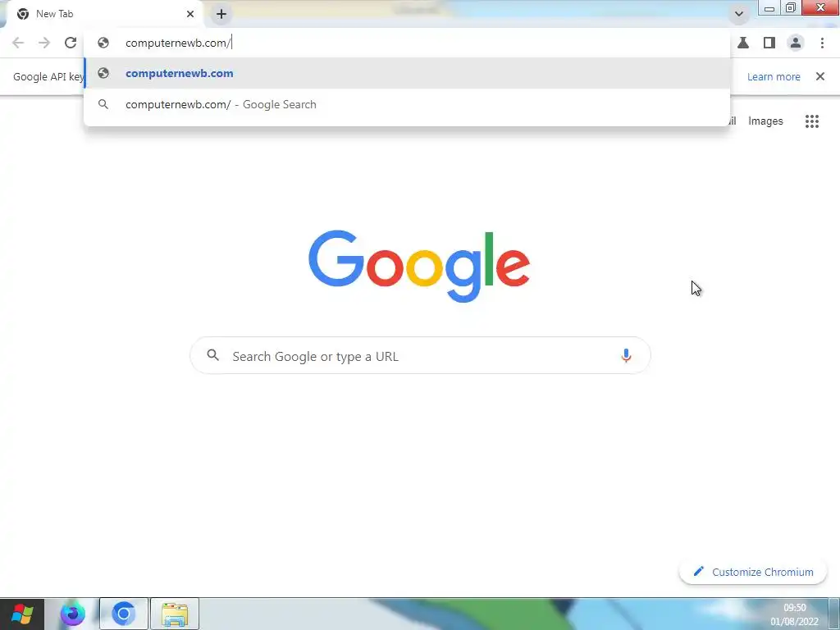Toggle the side panel icon
This screenshot has height=630, width=840.
pos(769,43)
